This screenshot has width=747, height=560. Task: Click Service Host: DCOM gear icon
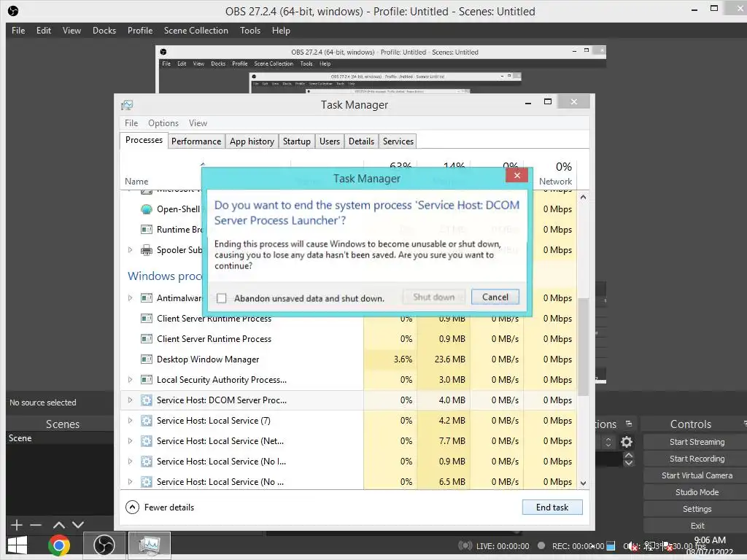click(147, 400)
